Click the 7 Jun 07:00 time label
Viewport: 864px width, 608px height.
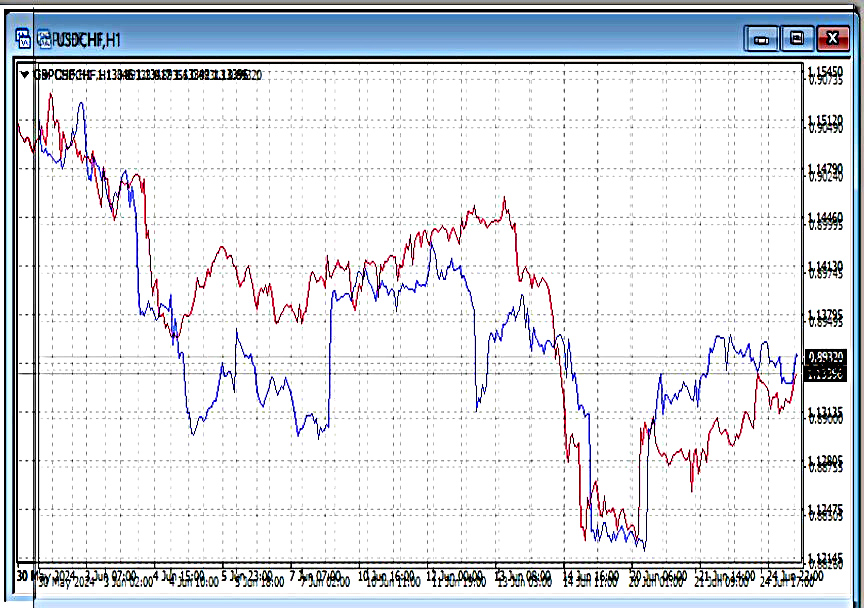pos(316,576)
